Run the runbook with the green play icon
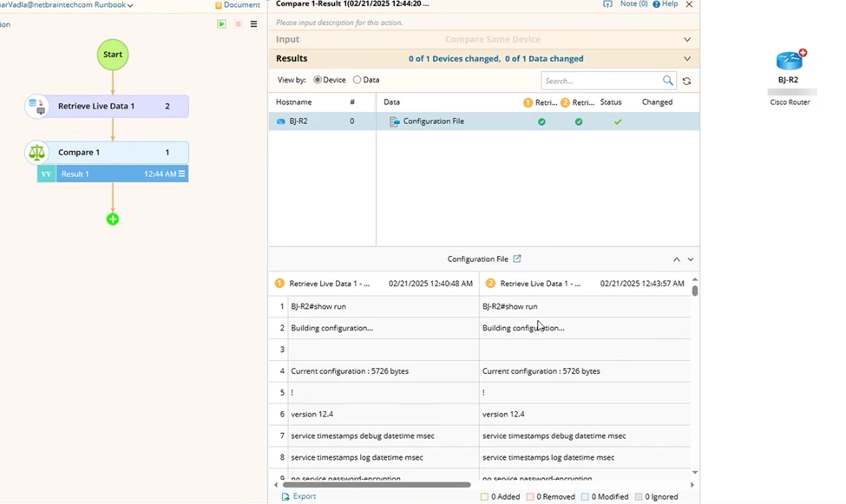846x504 pixels. tap(222, 23)
